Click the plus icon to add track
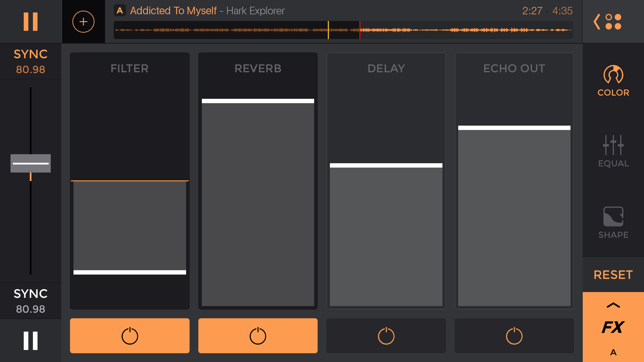Screen dimensions: 644x362 click(x=83, y=22)
